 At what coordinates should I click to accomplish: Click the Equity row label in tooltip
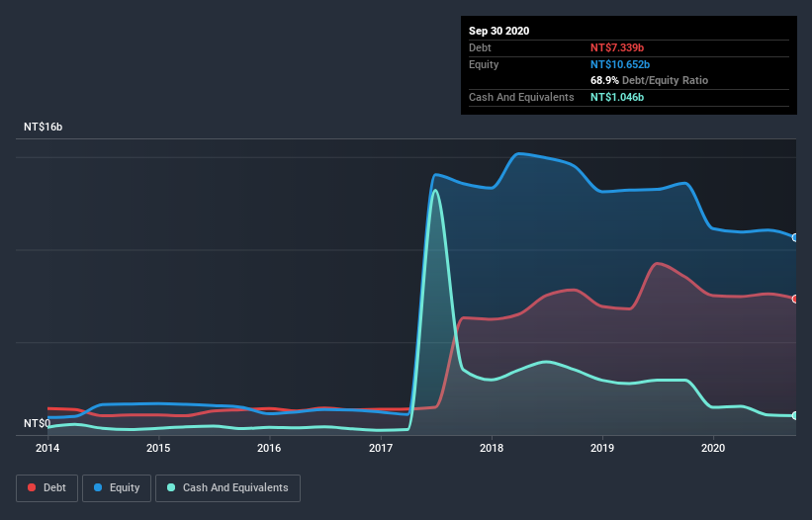pos(484,64)
